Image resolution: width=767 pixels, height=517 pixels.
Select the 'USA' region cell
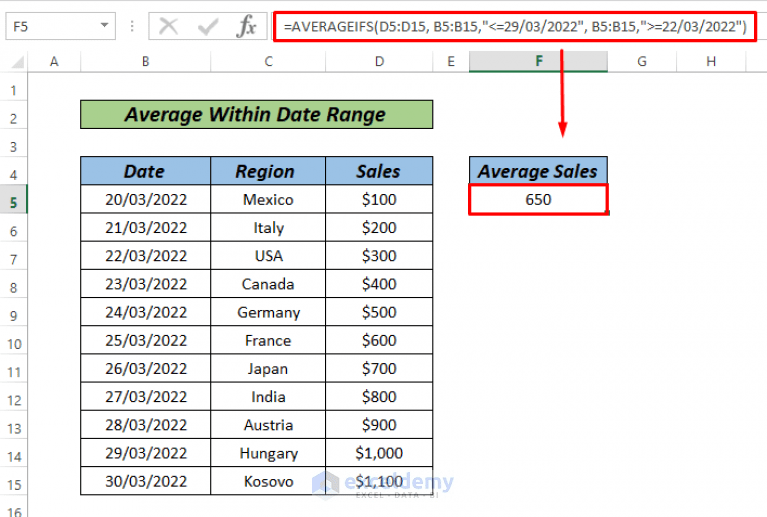[x=268, y=256]
